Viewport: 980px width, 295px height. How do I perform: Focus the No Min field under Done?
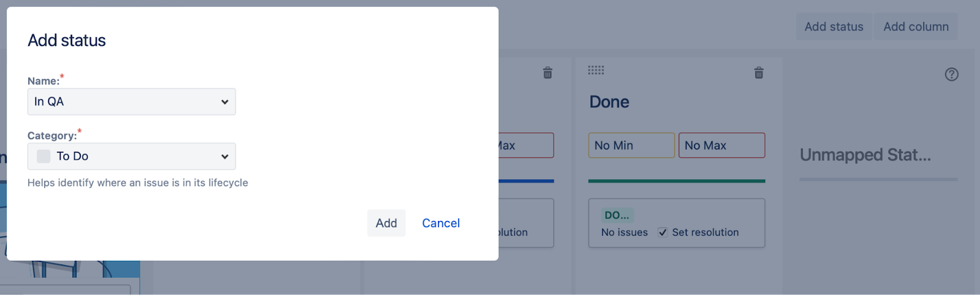[x=631, y=146]
